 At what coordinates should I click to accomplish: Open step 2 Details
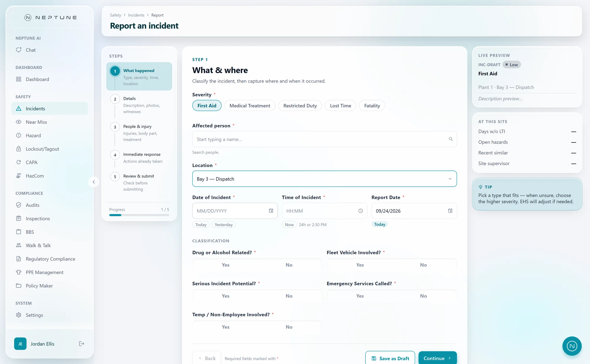[139, 105]
